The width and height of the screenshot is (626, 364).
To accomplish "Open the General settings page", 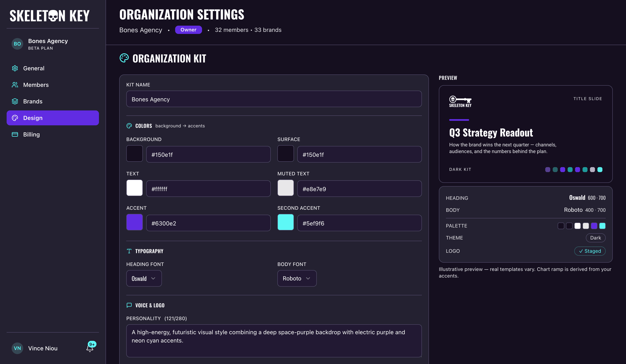I will [x=53, y=68].
